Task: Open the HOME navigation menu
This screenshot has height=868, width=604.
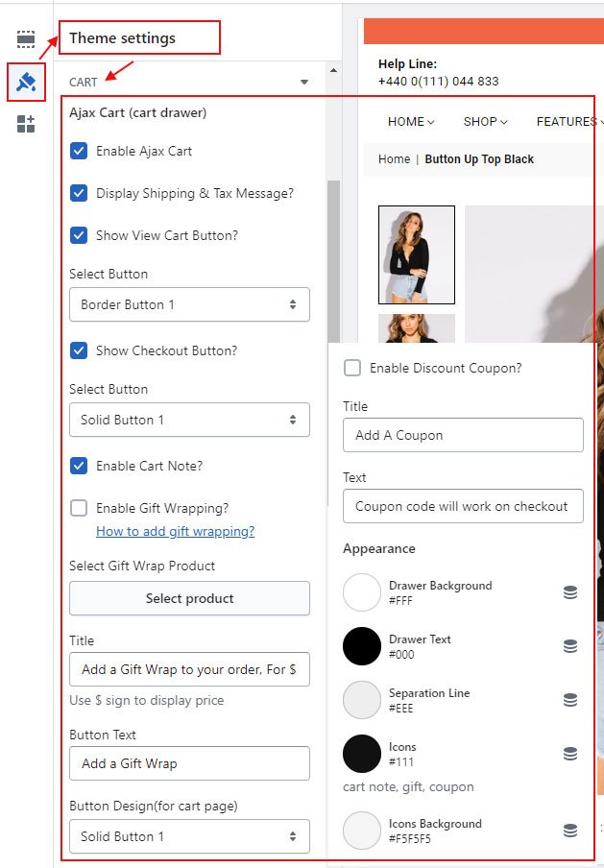Action: coord(411,122)
